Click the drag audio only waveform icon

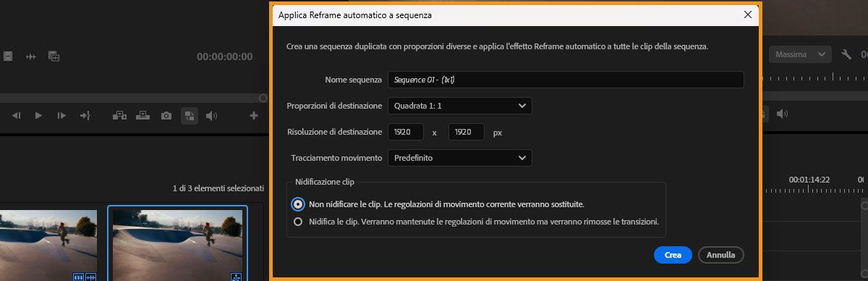[31, 56]
